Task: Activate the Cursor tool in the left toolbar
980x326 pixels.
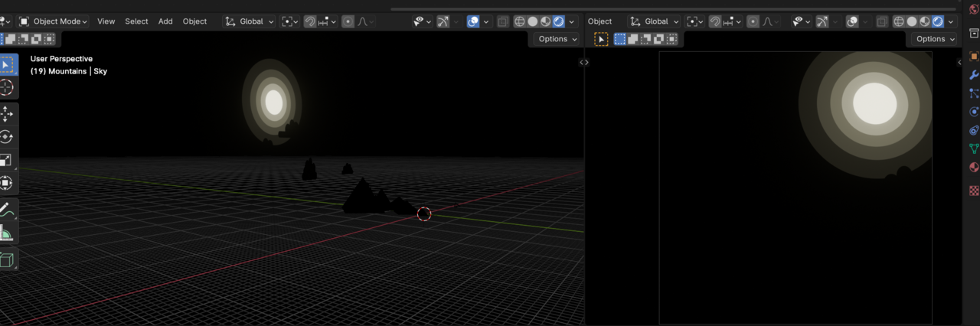Action: point(7,87)
